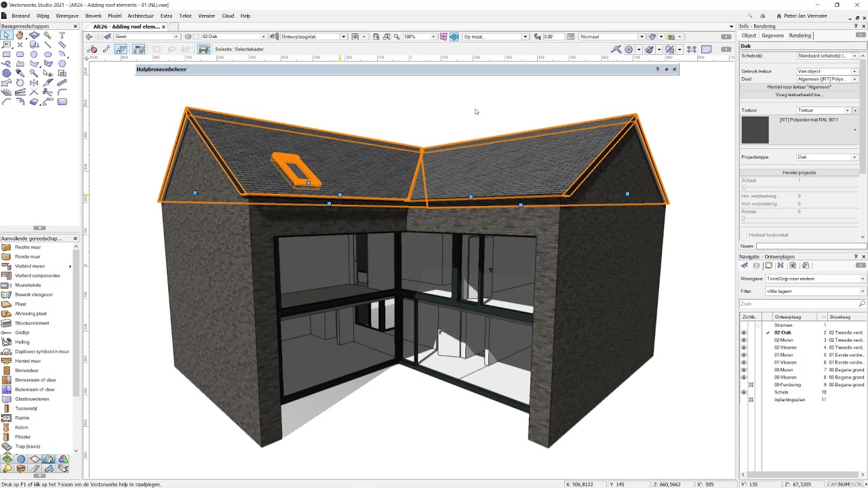Select the Zoom magnifier tool

point(47,35)
